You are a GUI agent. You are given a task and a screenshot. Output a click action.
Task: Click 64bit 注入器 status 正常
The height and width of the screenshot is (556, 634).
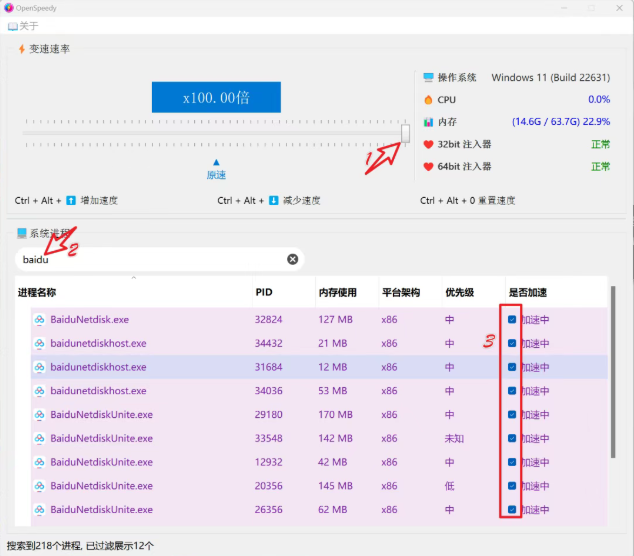click(600, 167)
